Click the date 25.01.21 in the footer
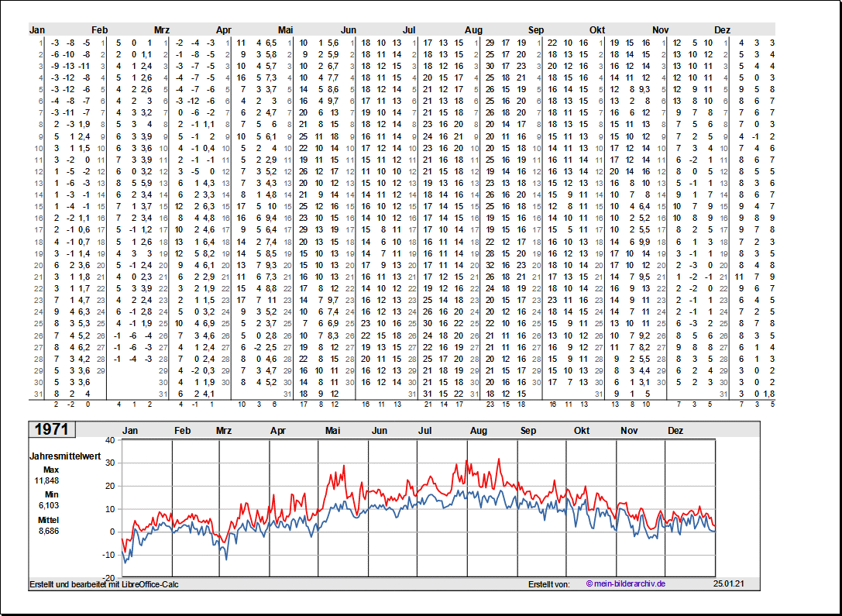Image resolution: width=842 pixels, height=616 pixels. pyautogui.click(x=728, y=584)
